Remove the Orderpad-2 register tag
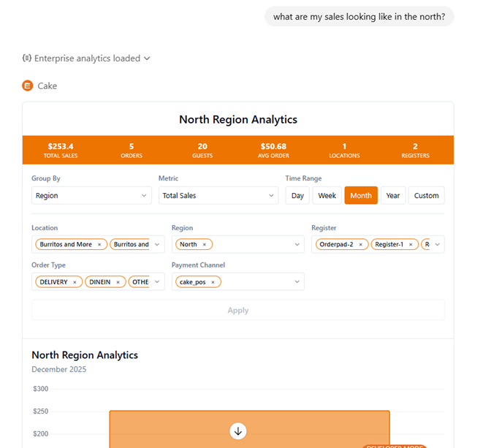 pyautogui.click(x=360, y=245)
